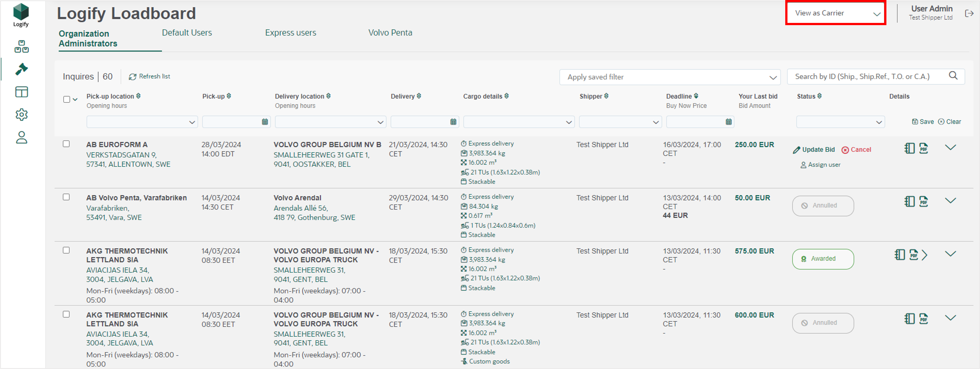Open the shipments boxes sidebar icon
Image resolution: width=980 pixels, height=369 pixels.
[21, 46]
